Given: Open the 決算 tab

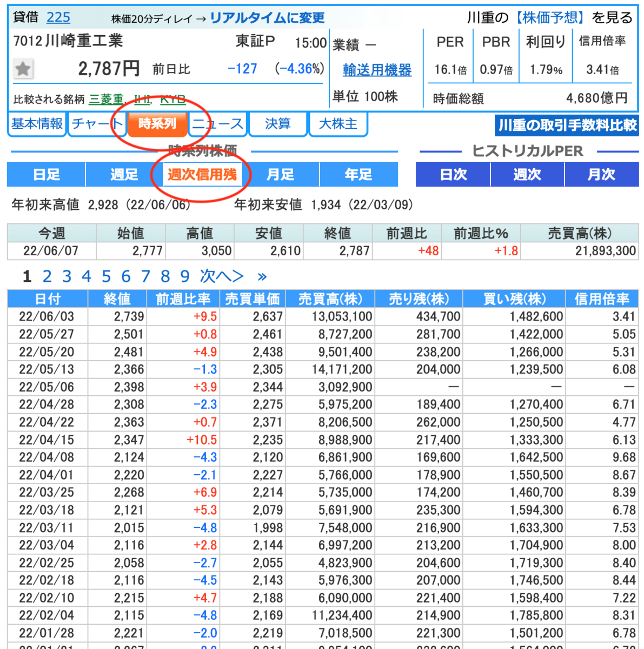Looking at the screenshot, I should click(278, 124).
